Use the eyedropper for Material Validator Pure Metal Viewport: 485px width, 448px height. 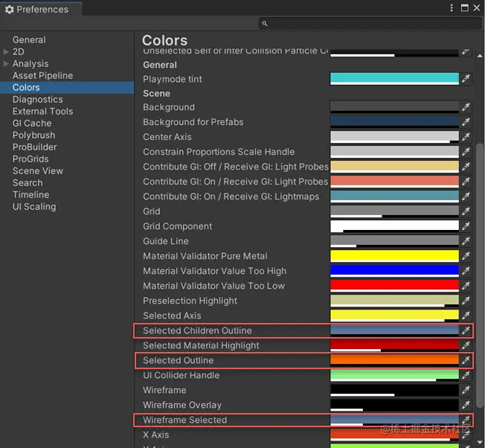tap(466, 256)
